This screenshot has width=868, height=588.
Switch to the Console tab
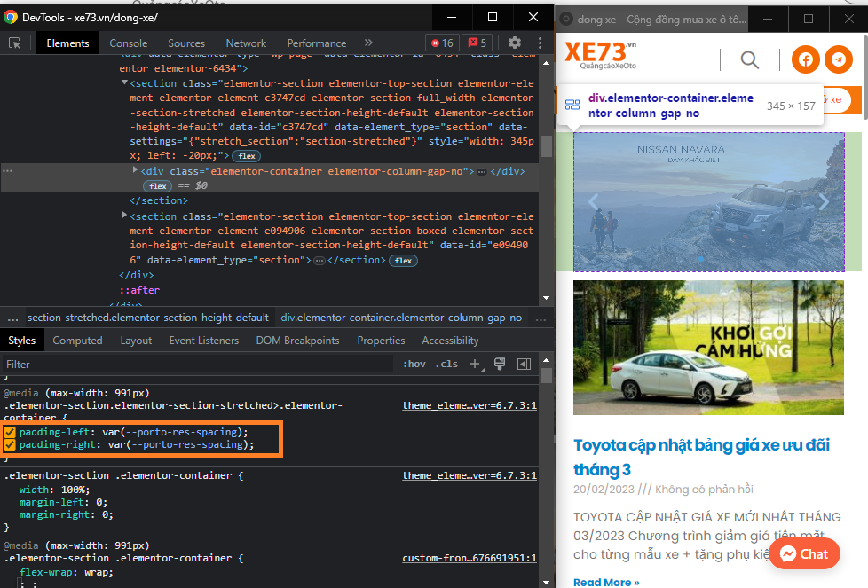click(129, 43)
